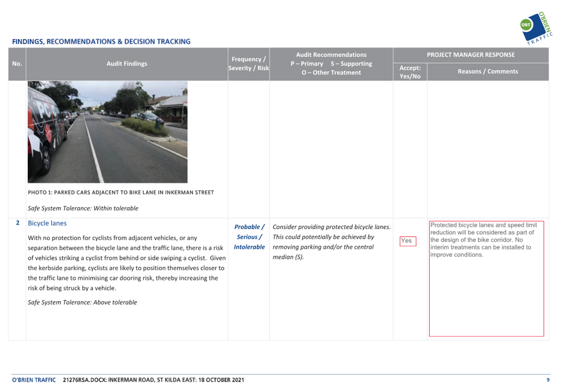Select the heading 'FINDINGS, RECOMMENDATIONS & DECISION TRACKING'

click(101, 42)
